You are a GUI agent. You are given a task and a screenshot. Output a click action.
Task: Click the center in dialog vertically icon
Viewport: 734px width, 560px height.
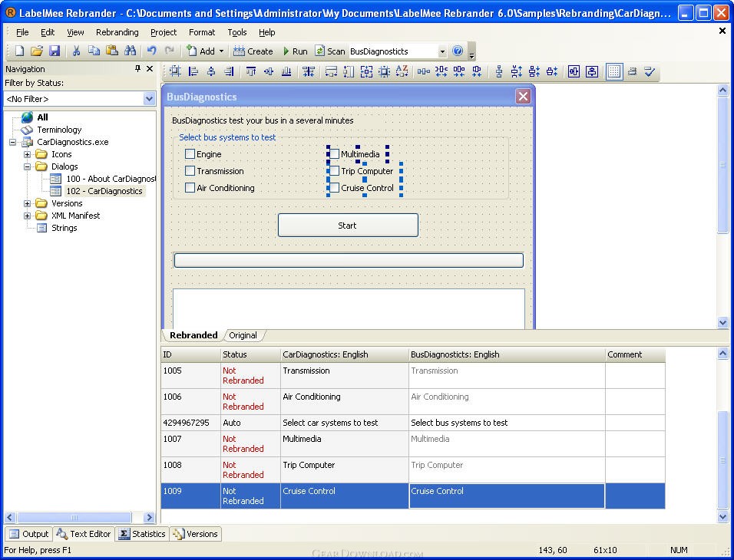(x=592, y=71)
